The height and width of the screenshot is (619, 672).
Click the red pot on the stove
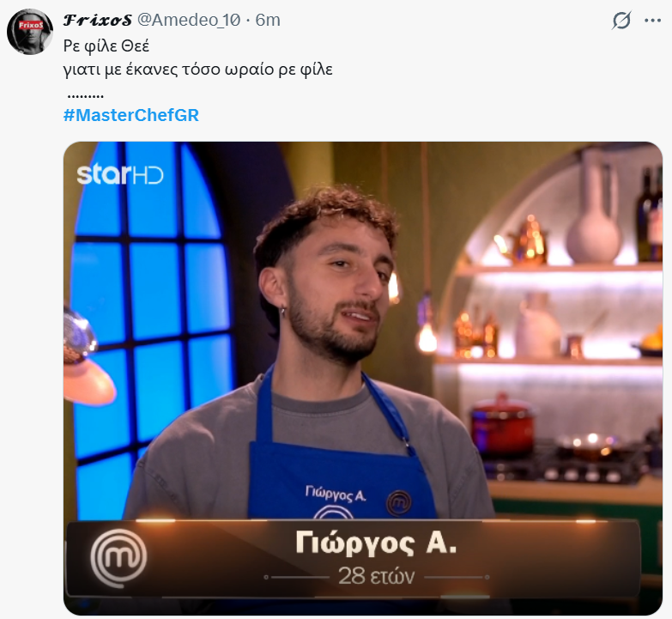point(502,423)
